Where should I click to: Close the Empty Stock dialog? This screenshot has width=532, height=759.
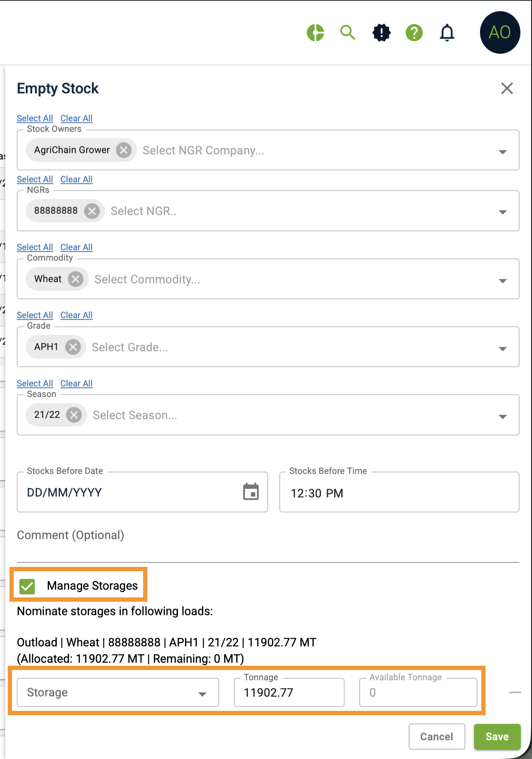(507, 89)
